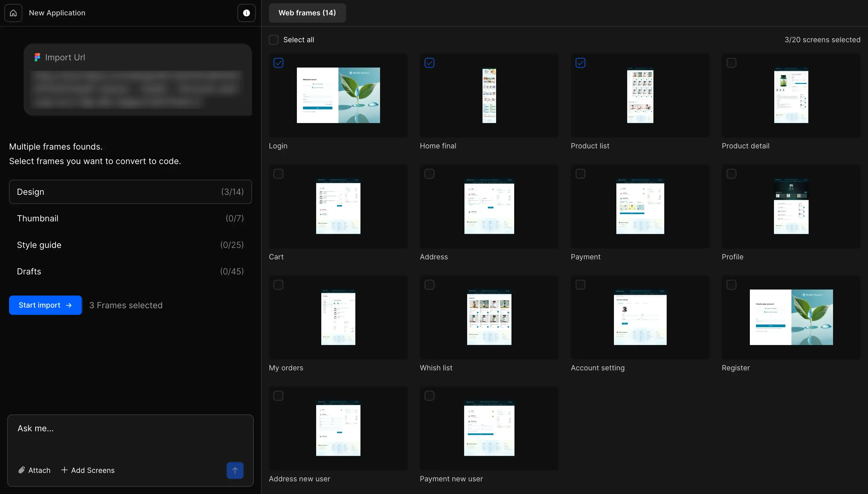868x494 pixels.
Task: Click the 'Account setting' frame label
Action: pyautogui.click(x=597, y=368)
